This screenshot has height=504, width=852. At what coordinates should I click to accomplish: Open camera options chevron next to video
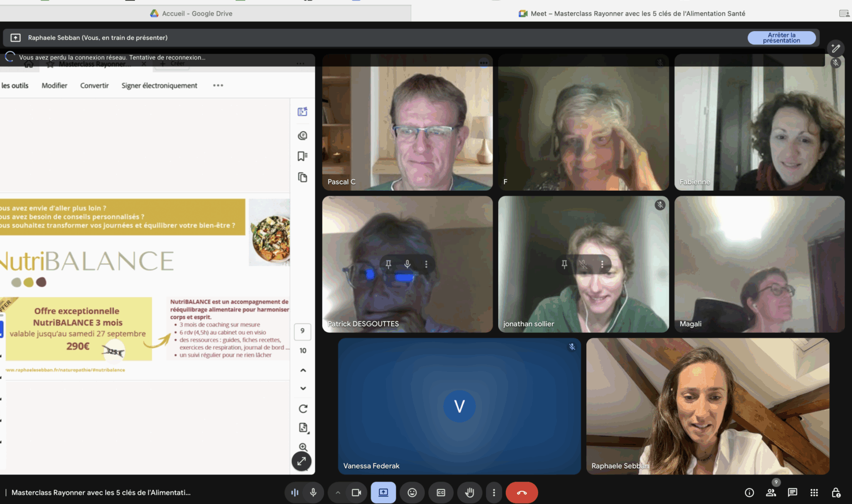[x=338, y=492]
